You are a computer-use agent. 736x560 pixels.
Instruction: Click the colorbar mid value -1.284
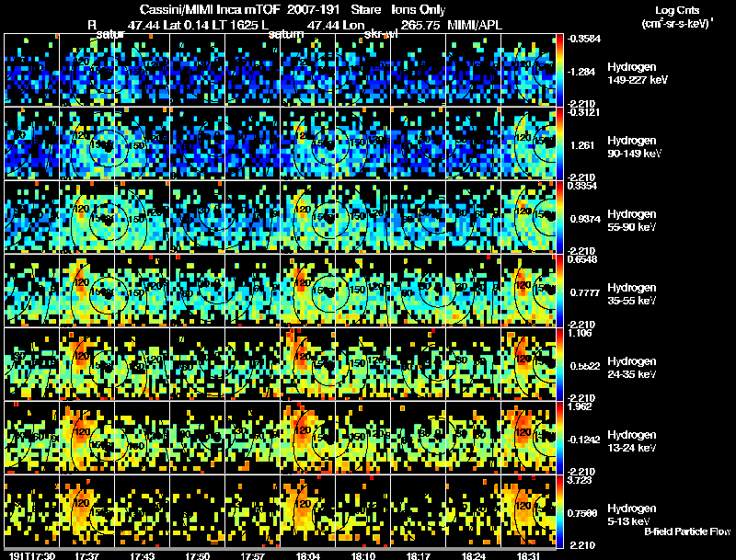(x=581, y=72)
